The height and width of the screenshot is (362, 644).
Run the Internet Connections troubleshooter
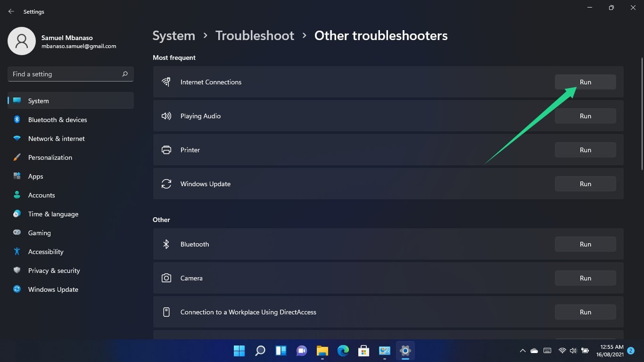pyautogui.click(x=585, y=82)
